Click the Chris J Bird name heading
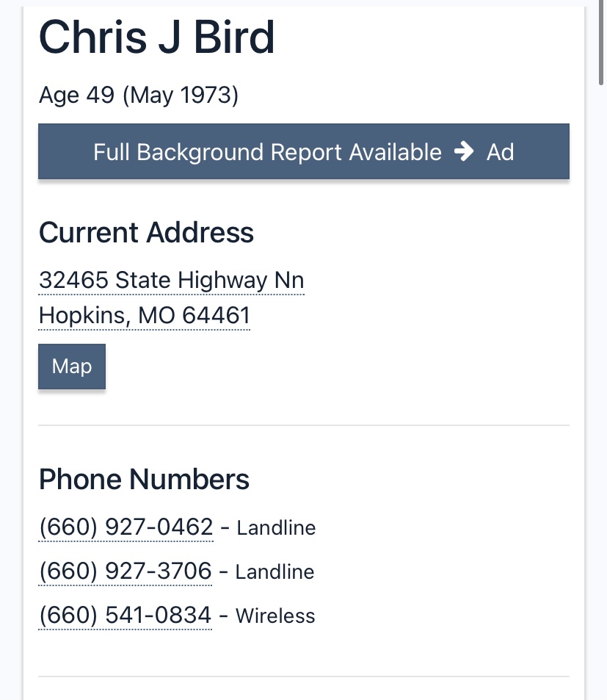 pyautogui.click(x=156, y=37)
